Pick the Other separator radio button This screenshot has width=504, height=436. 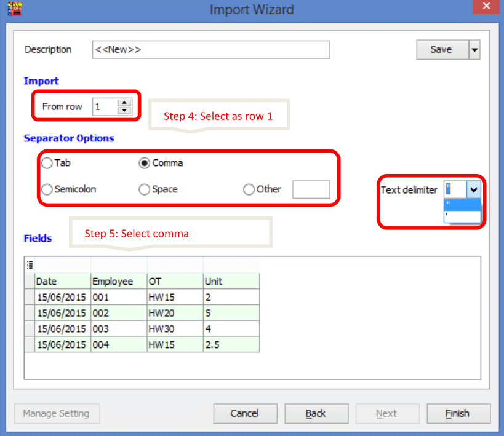tap(249, 190)
